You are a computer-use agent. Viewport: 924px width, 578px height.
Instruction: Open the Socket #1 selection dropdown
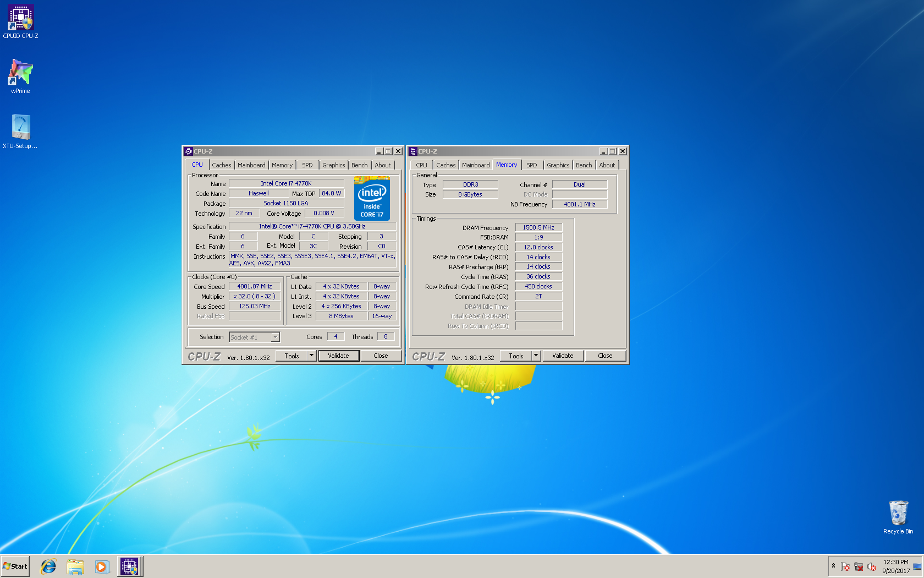point(255,337)
